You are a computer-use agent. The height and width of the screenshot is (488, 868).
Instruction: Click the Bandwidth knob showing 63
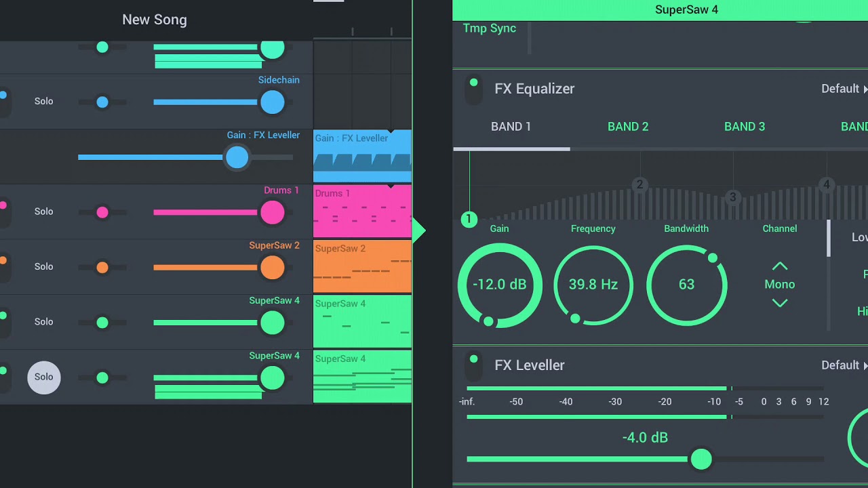pyautogui.click(x=686, y=285)
